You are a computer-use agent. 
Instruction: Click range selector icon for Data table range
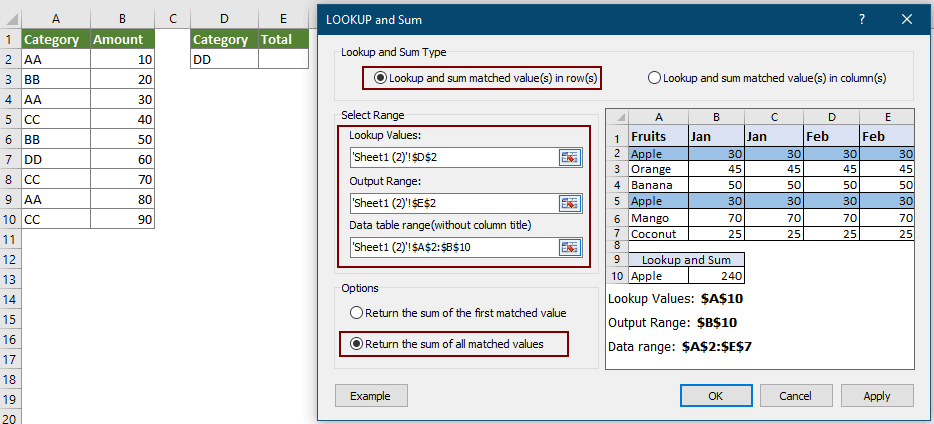click(570, 247)
